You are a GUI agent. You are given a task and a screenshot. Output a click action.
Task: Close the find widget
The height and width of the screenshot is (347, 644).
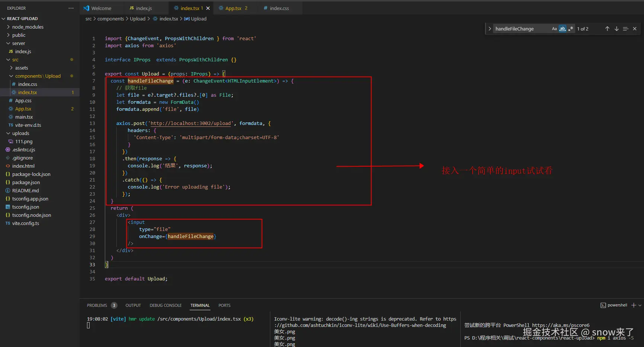click(635, 29)
